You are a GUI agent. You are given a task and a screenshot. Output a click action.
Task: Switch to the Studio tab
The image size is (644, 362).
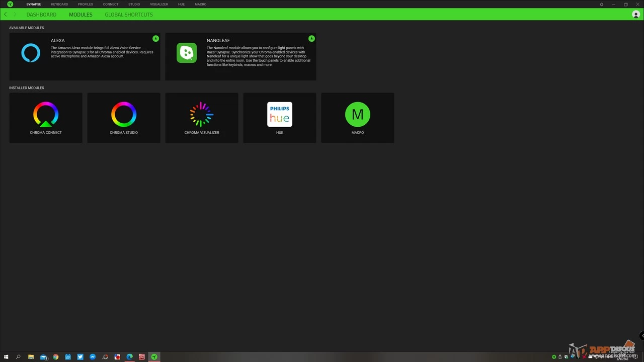coord(134,4)
